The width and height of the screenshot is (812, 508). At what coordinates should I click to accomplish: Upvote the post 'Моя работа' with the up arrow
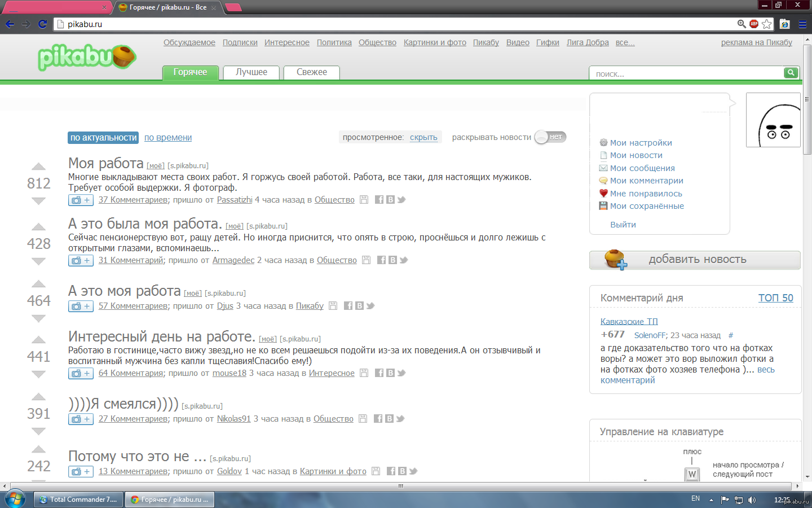(38, 167)
